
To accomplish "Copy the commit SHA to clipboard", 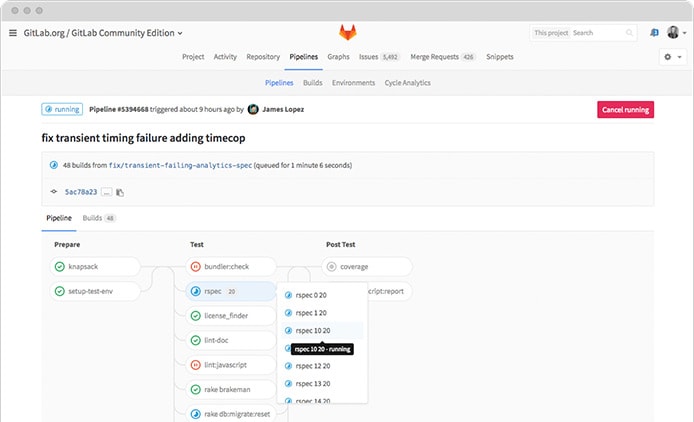I will click(x=120, y=192).
